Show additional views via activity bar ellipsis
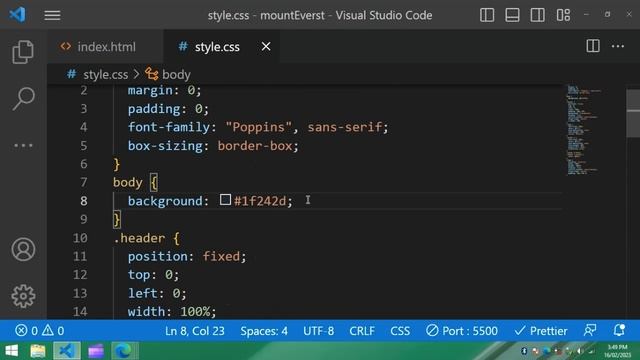This screenshot has width=640, height=360. 23,145
